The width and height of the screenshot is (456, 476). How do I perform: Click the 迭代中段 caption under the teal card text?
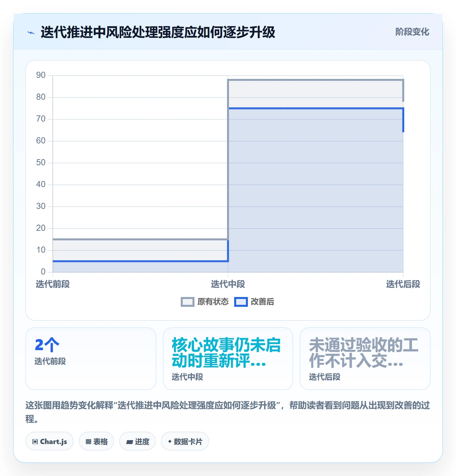coord(187,377)
